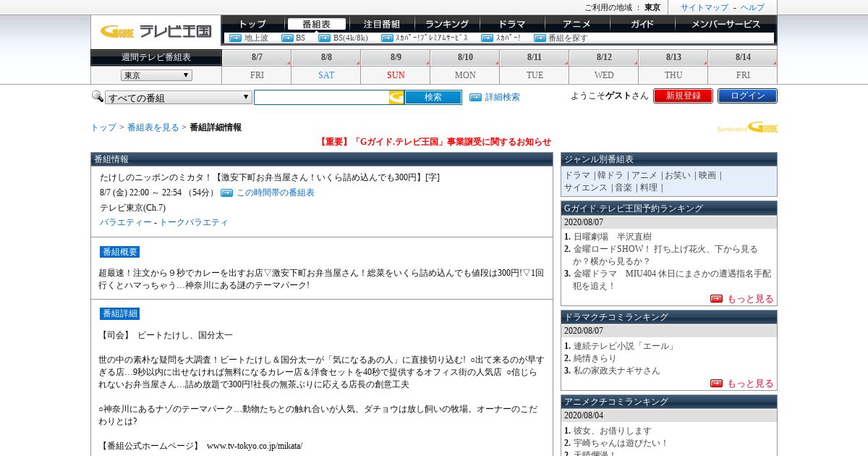Open ドラマ in genre schedule list
This screenshot has width=868, height=456.
(577, 175)
